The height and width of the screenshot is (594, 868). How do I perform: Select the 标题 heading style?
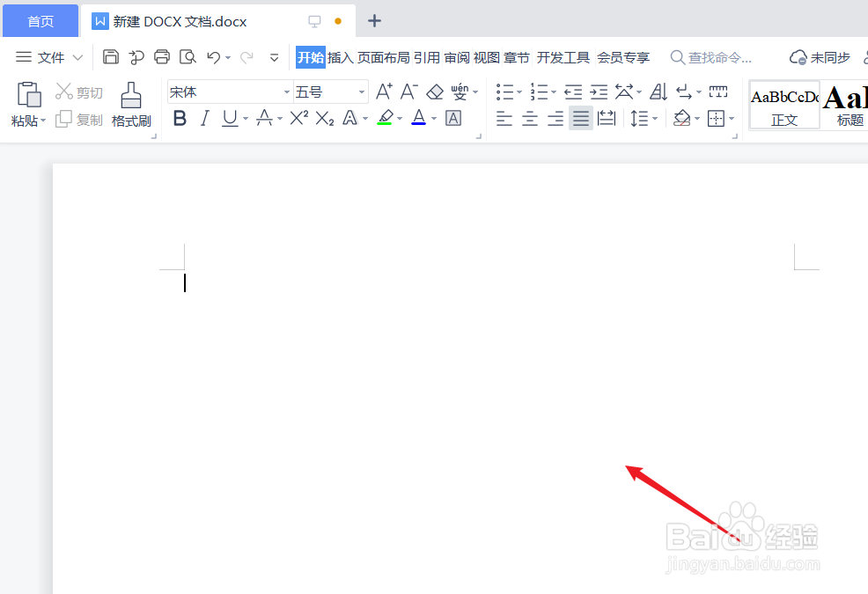point(845,106)
